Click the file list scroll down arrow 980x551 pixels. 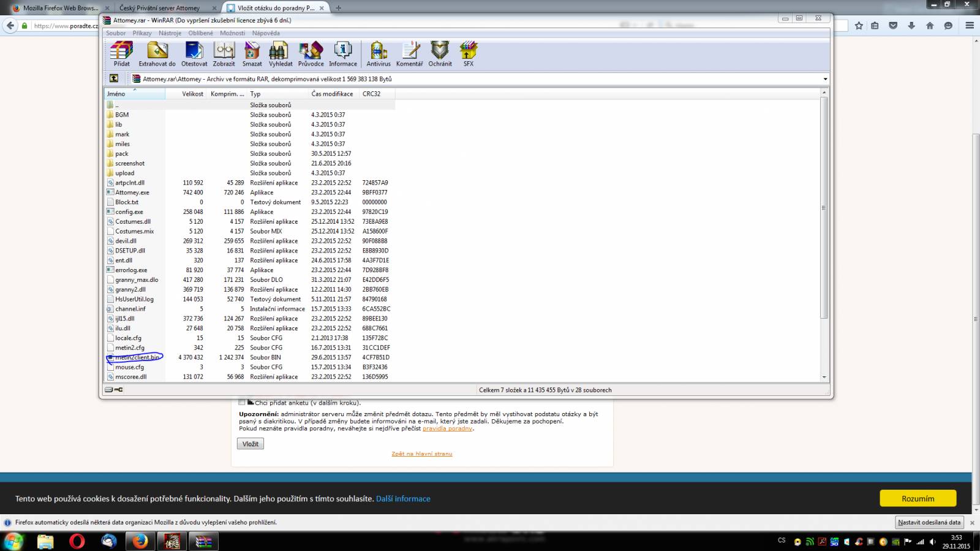pyautogui.click(x=824, y=377)
